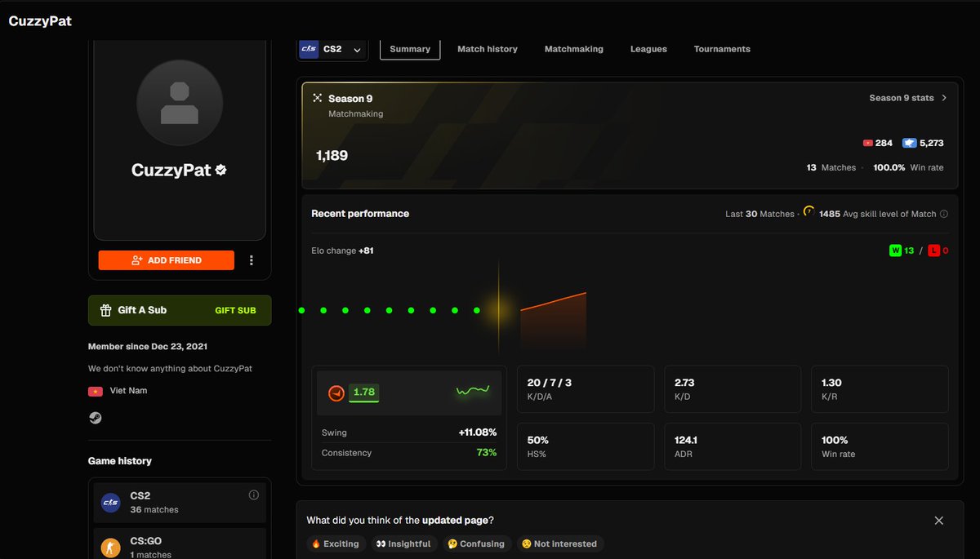Switch to the Summary tab
Screen dimensions: 980x559
410,49
